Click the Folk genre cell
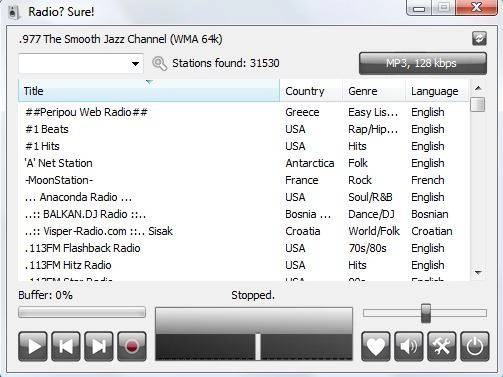503x377 pixels. (358, 163)
